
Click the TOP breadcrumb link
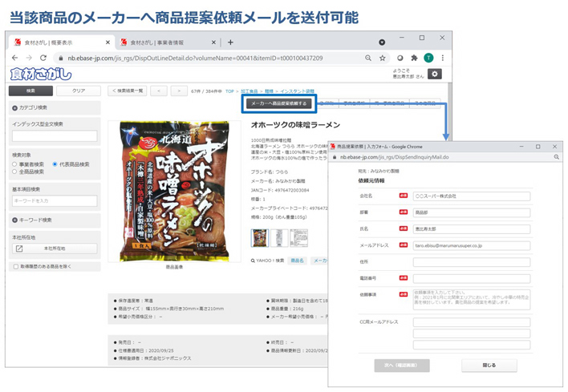pos(229,91)
